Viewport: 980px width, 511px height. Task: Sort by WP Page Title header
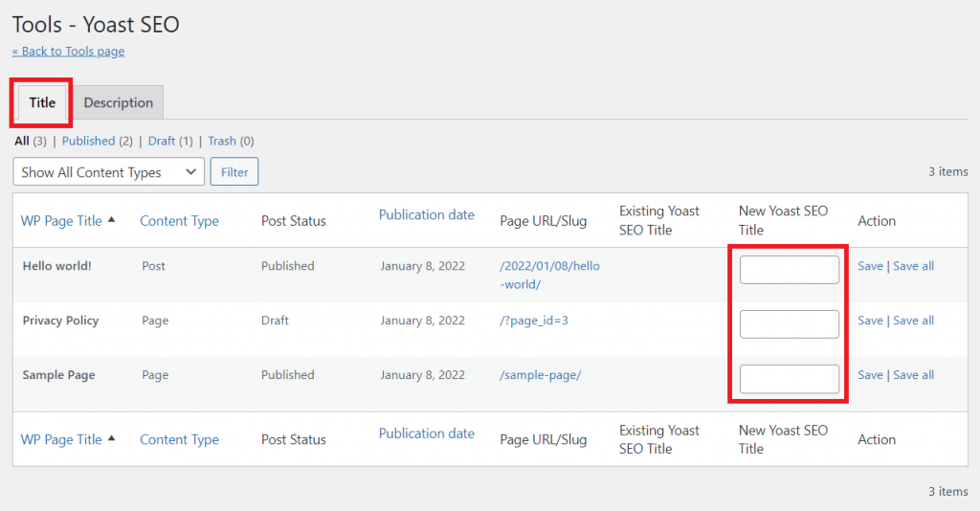click(x=61, y=221)
